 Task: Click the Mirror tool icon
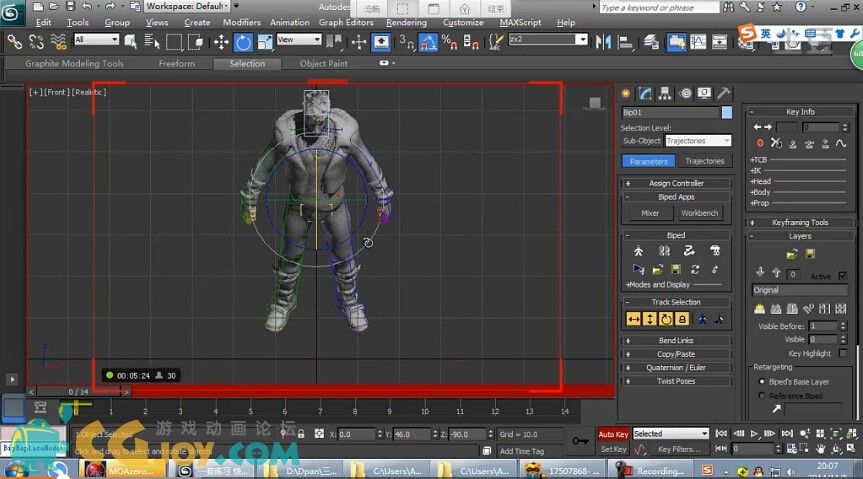(603, 42)
